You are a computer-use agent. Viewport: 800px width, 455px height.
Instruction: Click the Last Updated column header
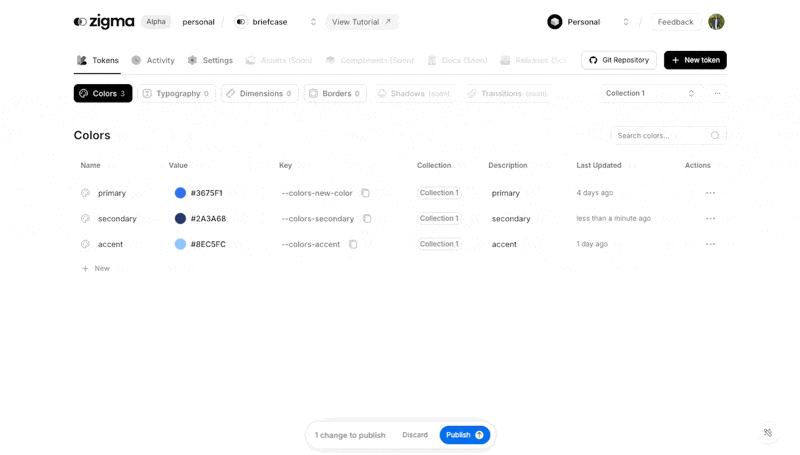point(599,165)
